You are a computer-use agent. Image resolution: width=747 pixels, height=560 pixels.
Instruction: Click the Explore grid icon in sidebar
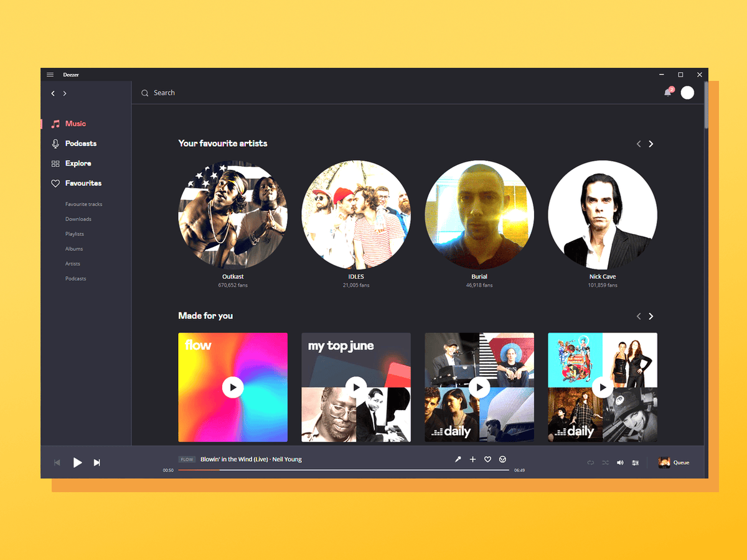(56, 163)
